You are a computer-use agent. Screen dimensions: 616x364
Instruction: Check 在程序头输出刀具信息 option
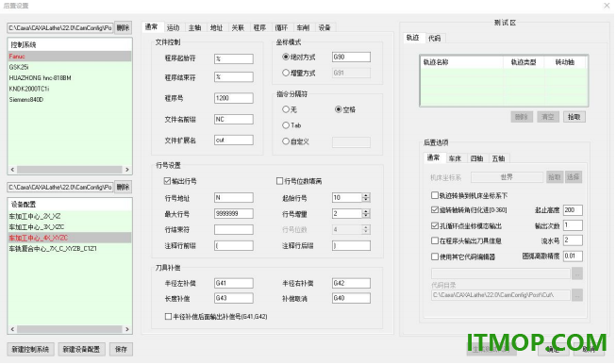(x=435, y=240)
